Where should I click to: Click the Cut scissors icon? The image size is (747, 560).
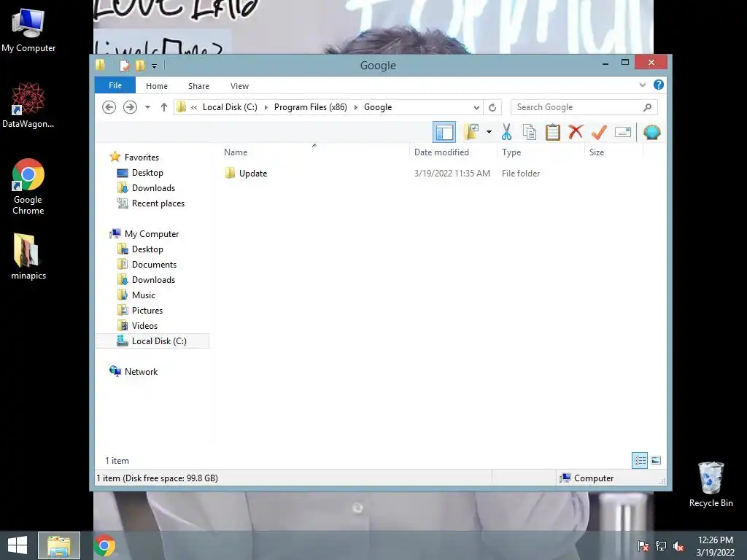coord(506,132)
